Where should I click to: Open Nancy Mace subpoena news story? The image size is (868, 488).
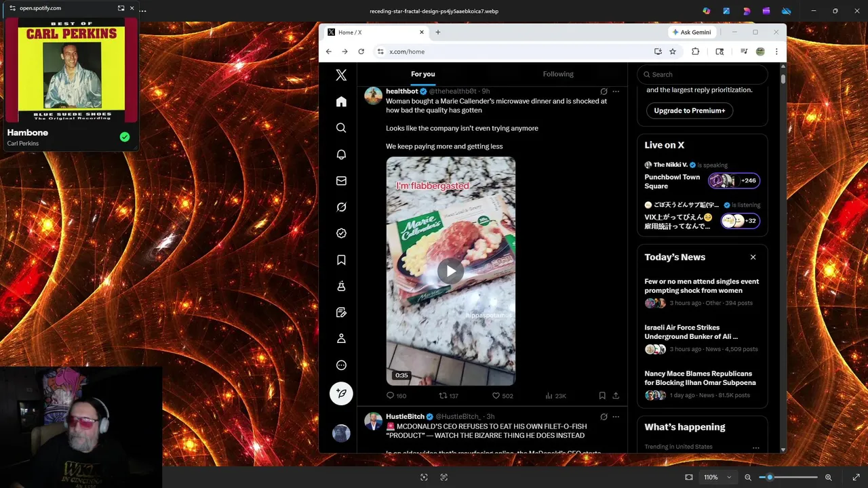coord(700,378)
